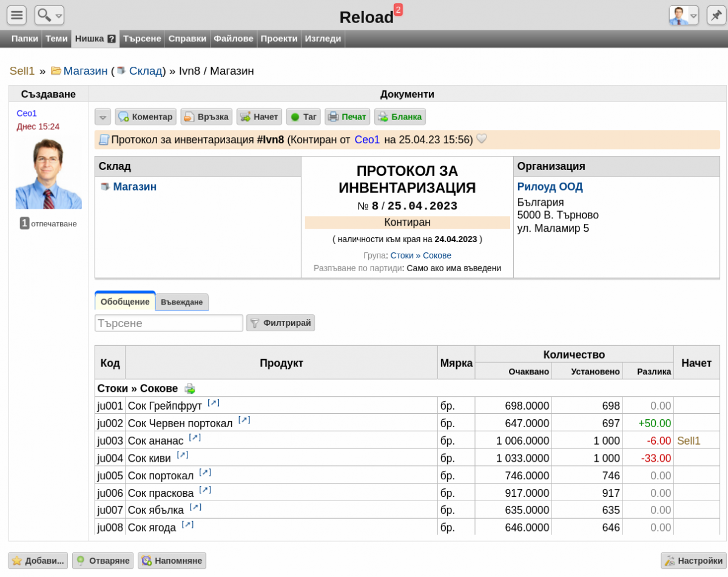728x577 pixels.
Task: Click the Филтрирай button
Action: coord(280,323)
